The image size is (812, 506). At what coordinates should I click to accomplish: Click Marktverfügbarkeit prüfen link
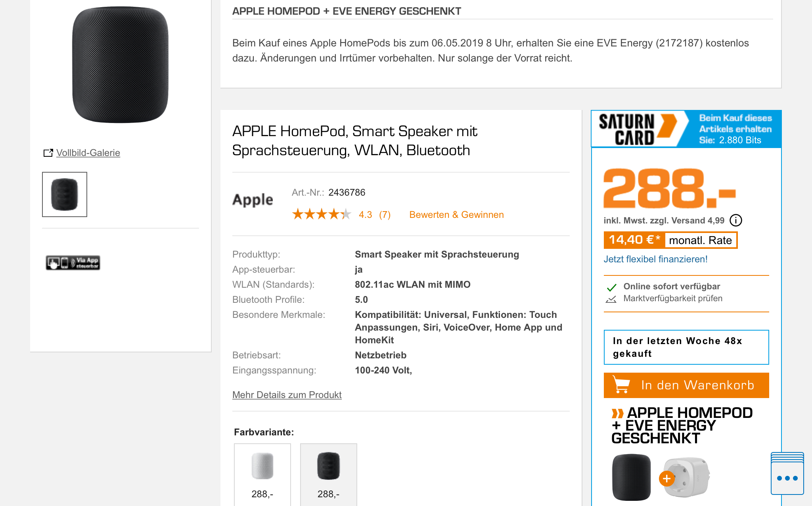(x=672, y=298)
